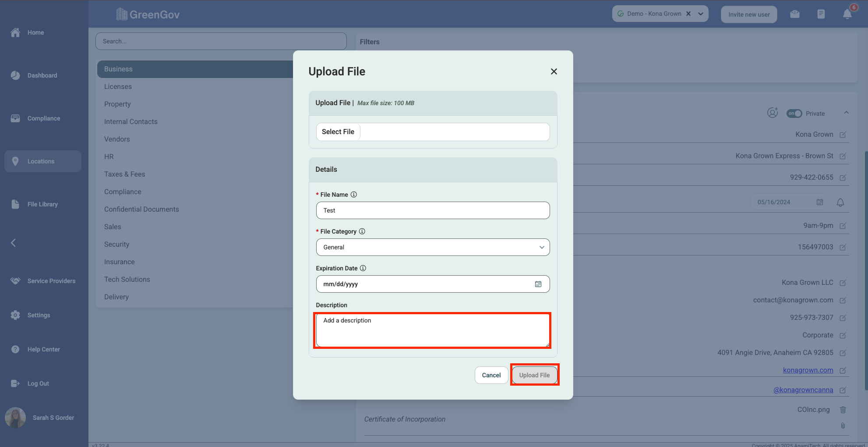Screen dimensions: 868x447
Task: Open the konagrown.com link
Action: [808, 370]
